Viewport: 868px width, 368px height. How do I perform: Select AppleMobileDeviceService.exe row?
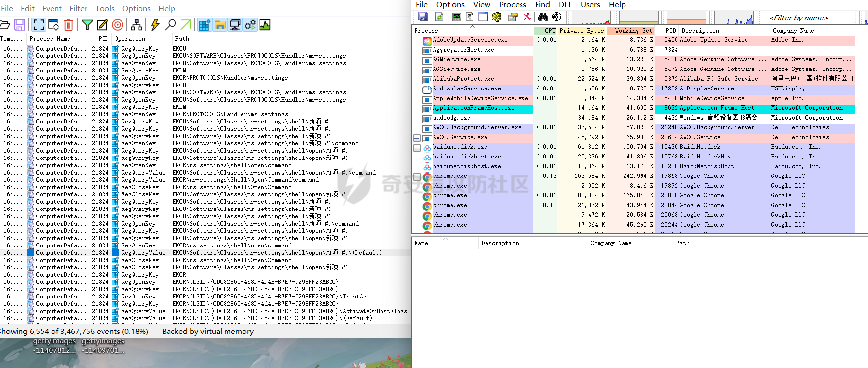[634, 99]
